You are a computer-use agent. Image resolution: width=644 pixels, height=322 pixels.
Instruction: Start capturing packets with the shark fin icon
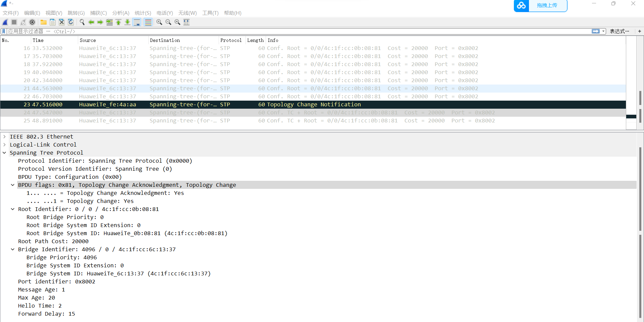[5, 22]
